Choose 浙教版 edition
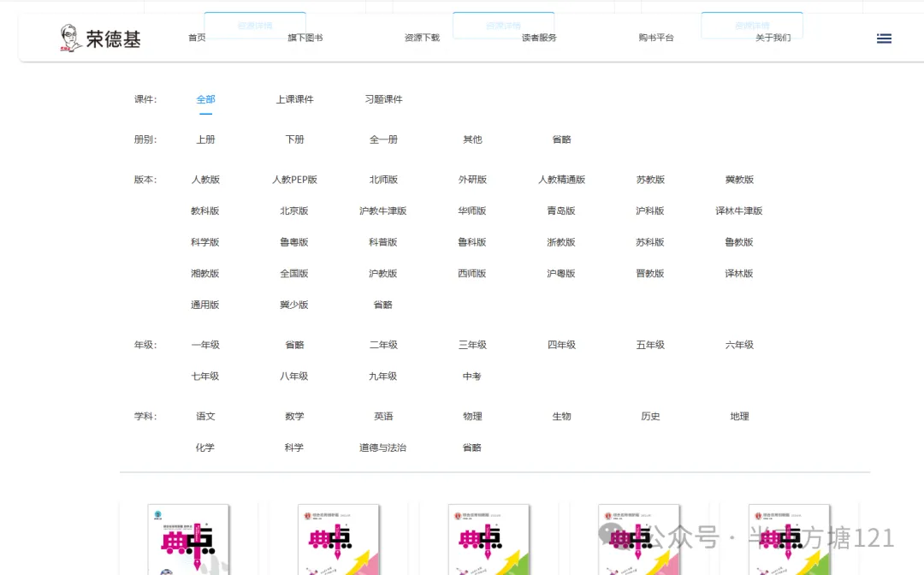This screenshot has height=575, width=924. 561,242
